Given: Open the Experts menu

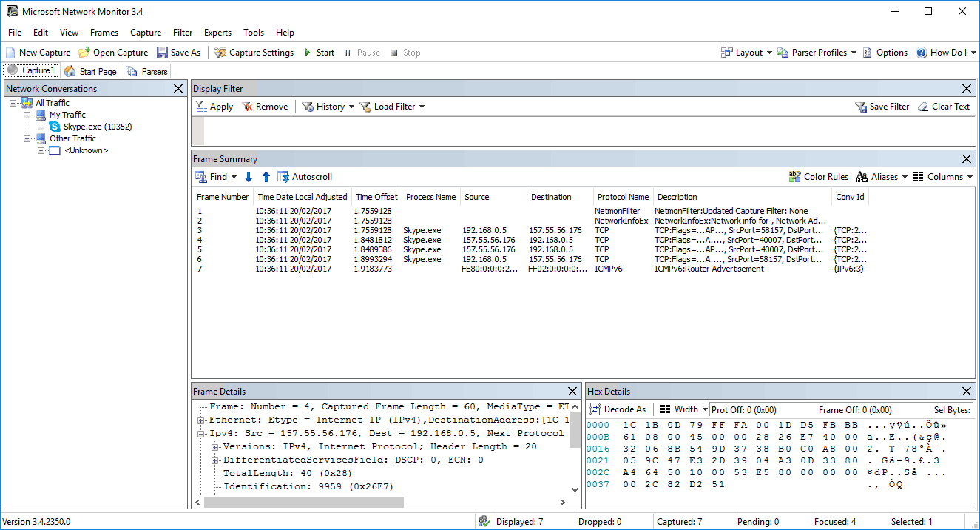Looking at the screenshot, I should tap(217, 33).
